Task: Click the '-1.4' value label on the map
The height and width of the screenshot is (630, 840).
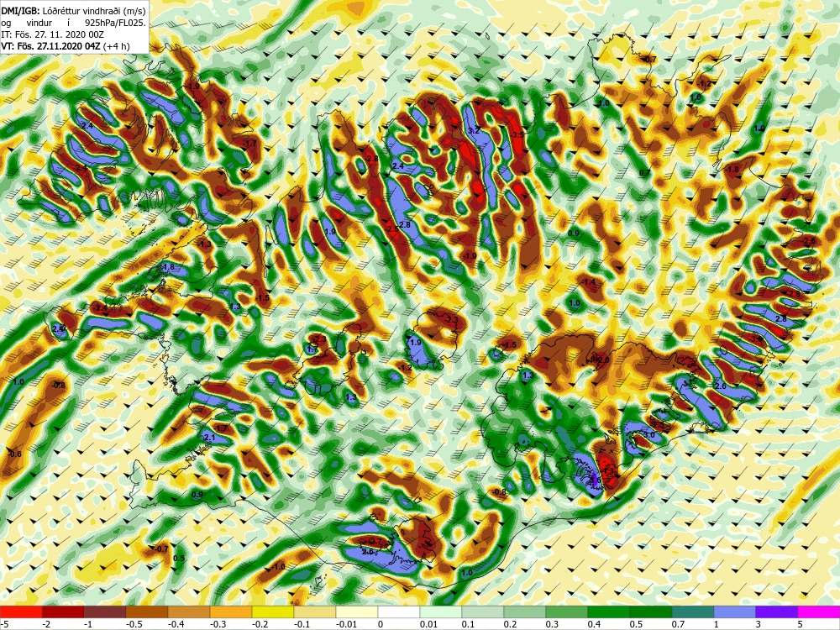Action: coord(589,281)
